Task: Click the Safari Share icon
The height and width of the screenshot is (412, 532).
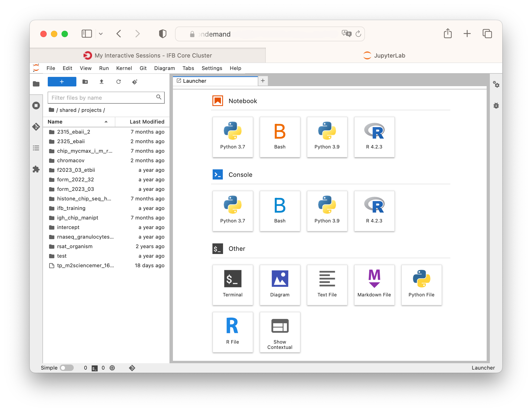Action: pyautogui.click(x=448, y=33)
